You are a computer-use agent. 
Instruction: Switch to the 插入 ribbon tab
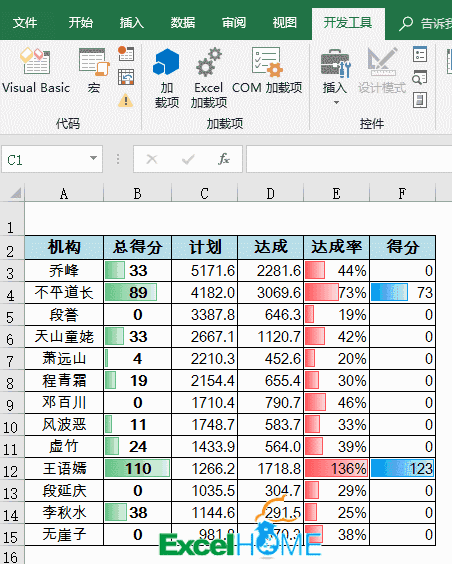click(x=132, y=23)
